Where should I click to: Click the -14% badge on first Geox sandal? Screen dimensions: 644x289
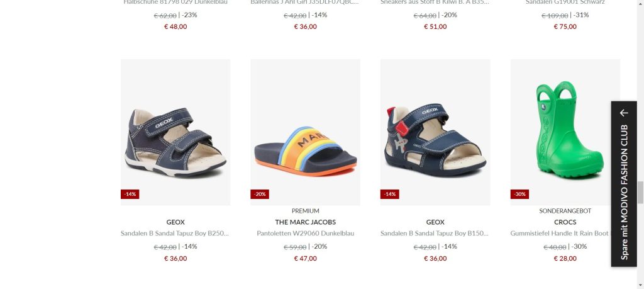pos(130,194)
